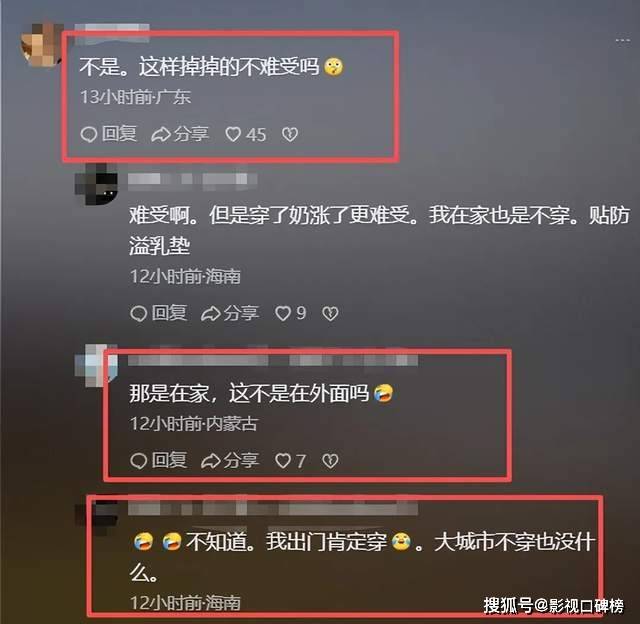The height and width of the screenshot is (624, 640).
Task: Like the first Hainan reply with 9 likes
Action: (290, 313)
